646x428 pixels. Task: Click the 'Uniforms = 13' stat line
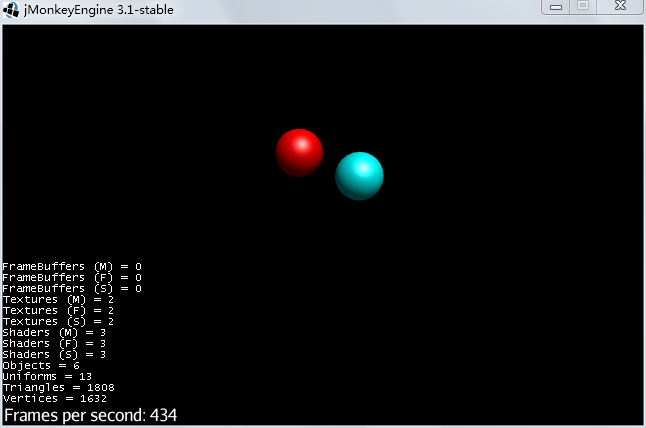click(x=47, y=377)
